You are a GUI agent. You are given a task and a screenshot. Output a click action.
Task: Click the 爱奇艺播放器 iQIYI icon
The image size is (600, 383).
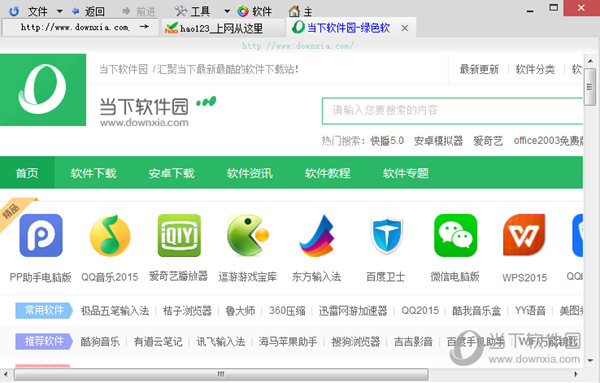[x=179, y=235]
